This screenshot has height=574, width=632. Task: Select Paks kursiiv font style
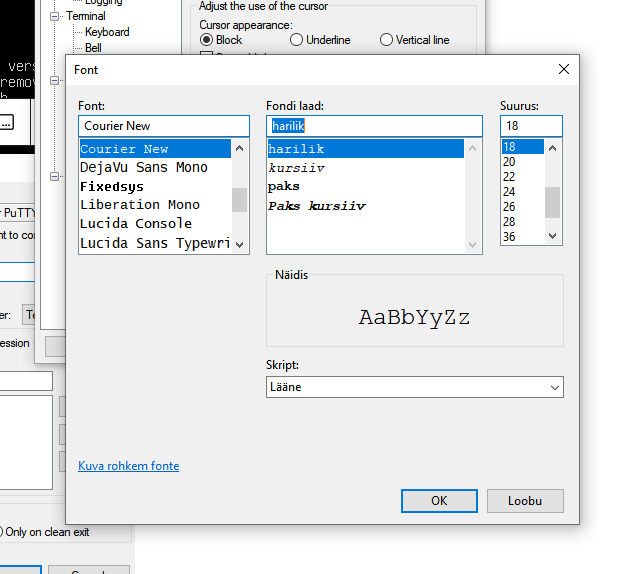317,206
